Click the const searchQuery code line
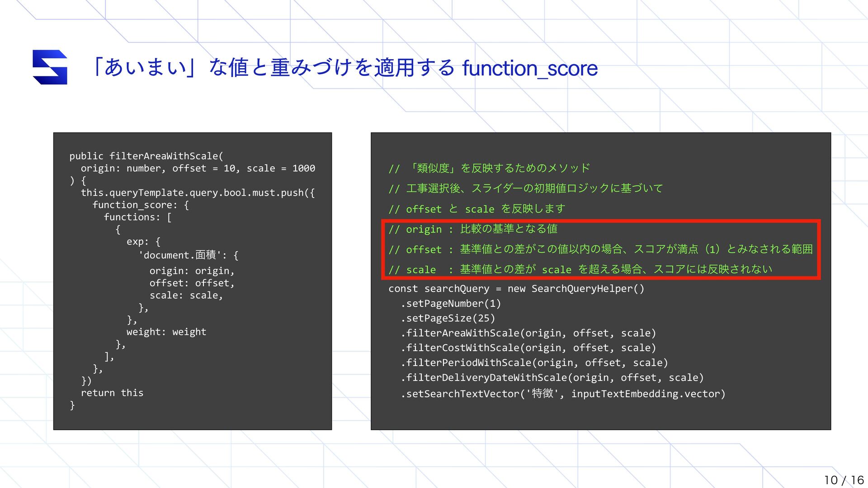Screen dimensions: 868x488 pos(516,289)
